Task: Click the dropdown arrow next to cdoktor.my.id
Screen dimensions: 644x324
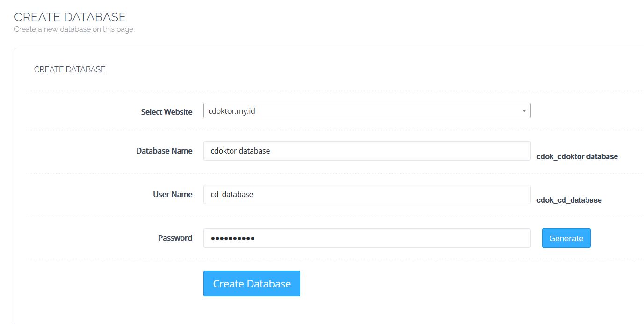Action: 523,110
